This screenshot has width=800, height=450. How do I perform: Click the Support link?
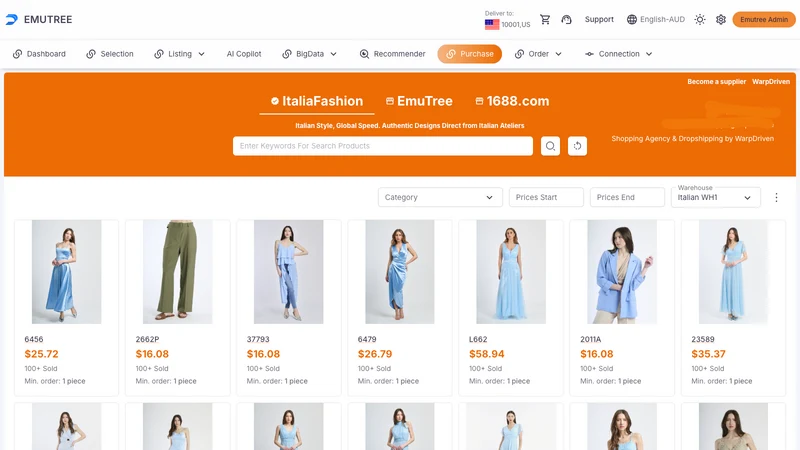point(599,19)
